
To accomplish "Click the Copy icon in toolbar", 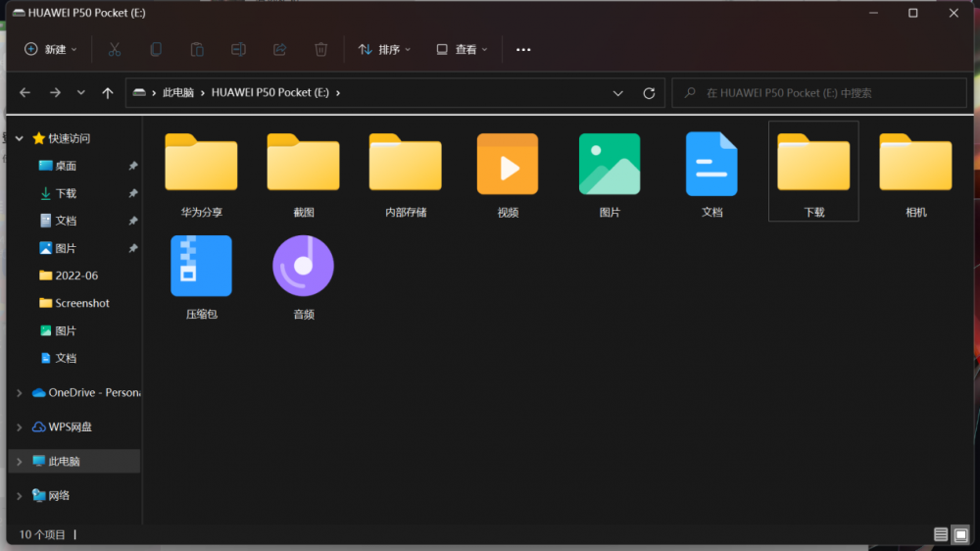I will [156, 49].
